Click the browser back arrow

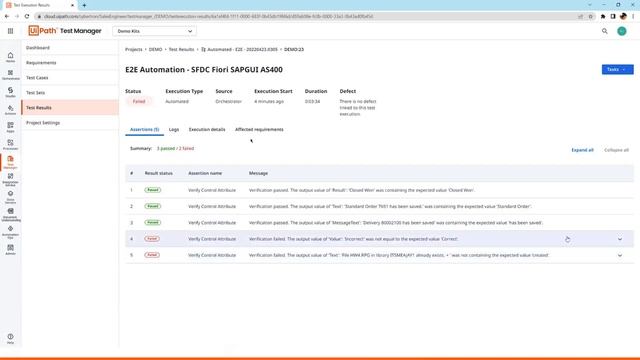click(7, 16)
